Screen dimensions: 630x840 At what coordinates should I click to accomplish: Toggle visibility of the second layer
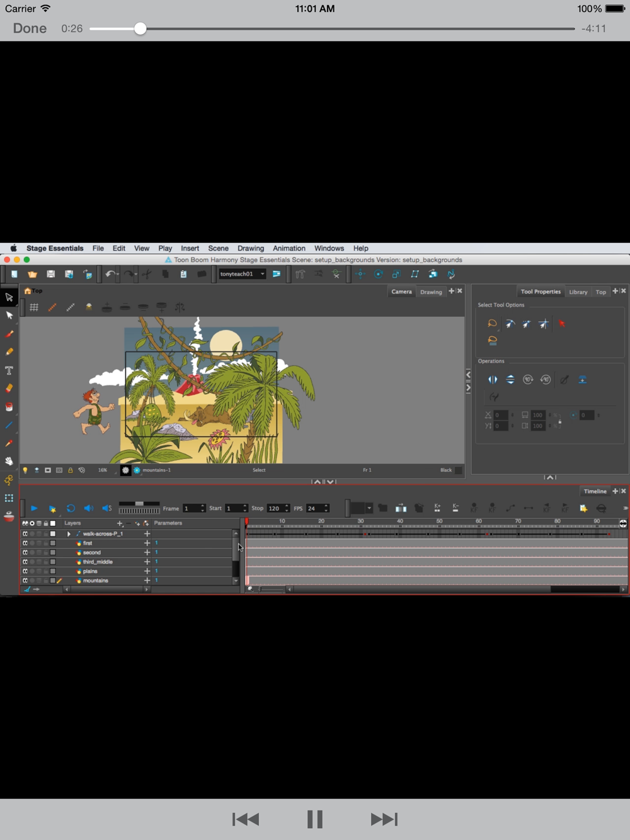pos(25,552)
